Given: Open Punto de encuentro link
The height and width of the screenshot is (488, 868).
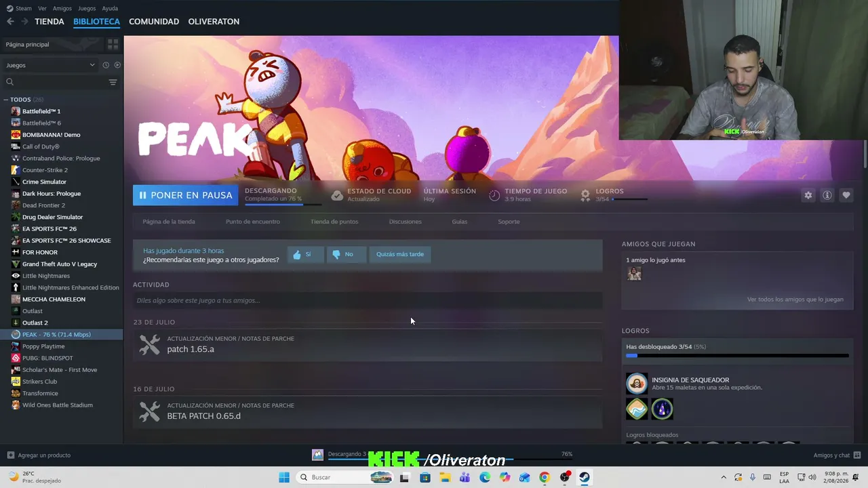Looking at the screenshot, I should tap(253, 222).
